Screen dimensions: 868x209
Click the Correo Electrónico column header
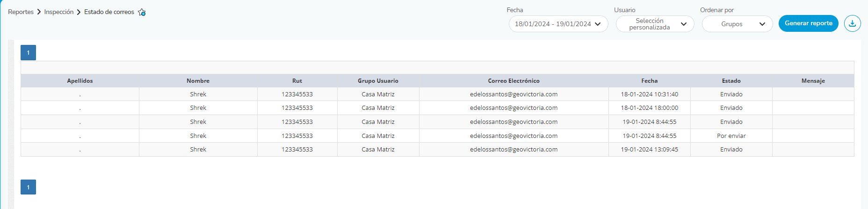(514, 81)
